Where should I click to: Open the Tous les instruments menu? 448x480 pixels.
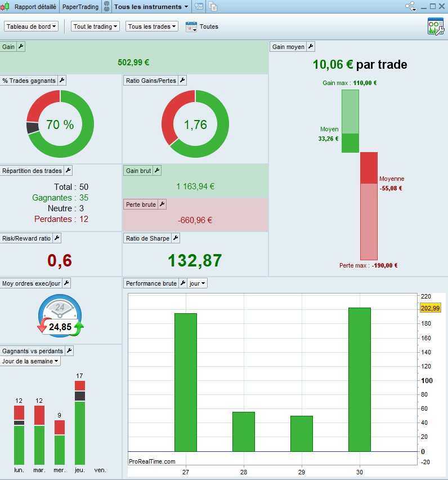151,7
